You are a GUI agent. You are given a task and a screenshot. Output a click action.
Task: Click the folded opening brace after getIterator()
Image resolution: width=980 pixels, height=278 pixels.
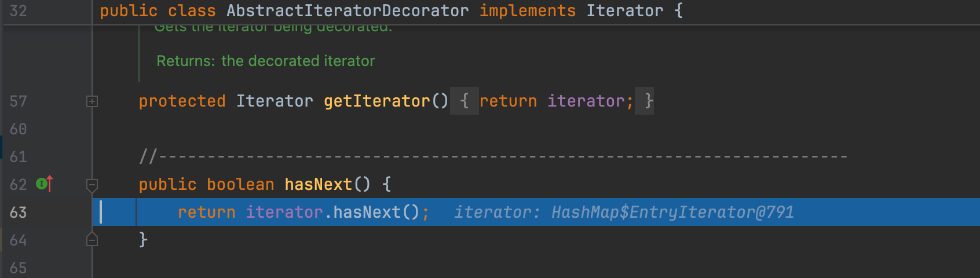coord(464,101)
